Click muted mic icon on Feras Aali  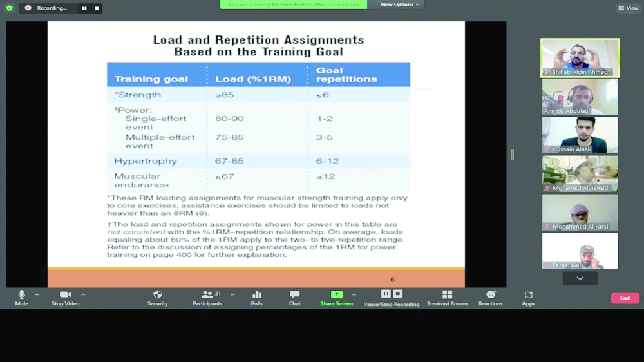pyautogui.click(x=547, y=265)
